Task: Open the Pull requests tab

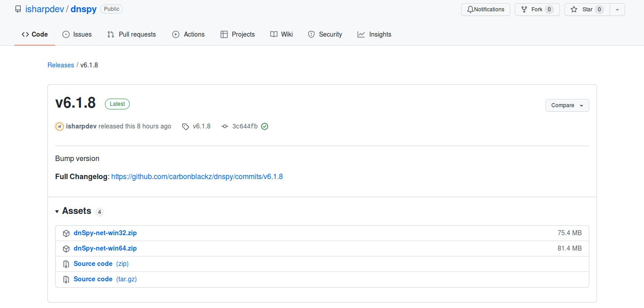Action: click(x=132, y=34)
